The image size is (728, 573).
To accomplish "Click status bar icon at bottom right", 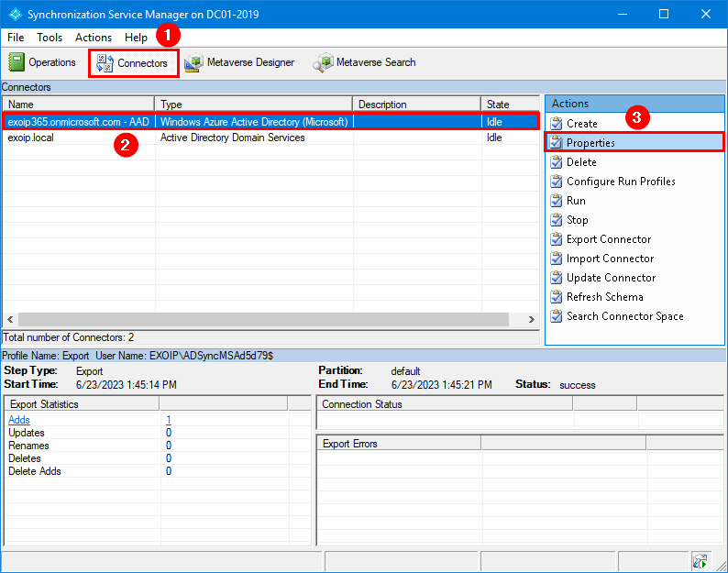I will tap(700, 560).
